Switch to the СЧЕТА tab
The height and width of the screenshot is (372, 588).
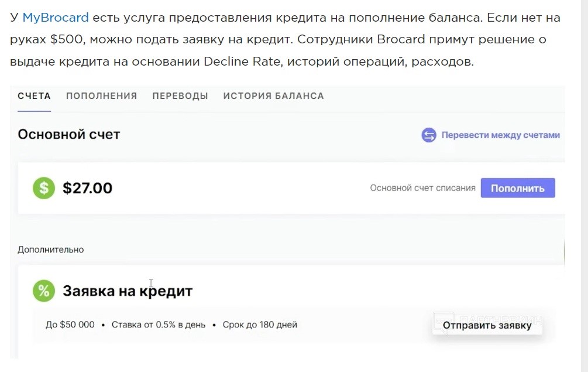tap(34, 96)
